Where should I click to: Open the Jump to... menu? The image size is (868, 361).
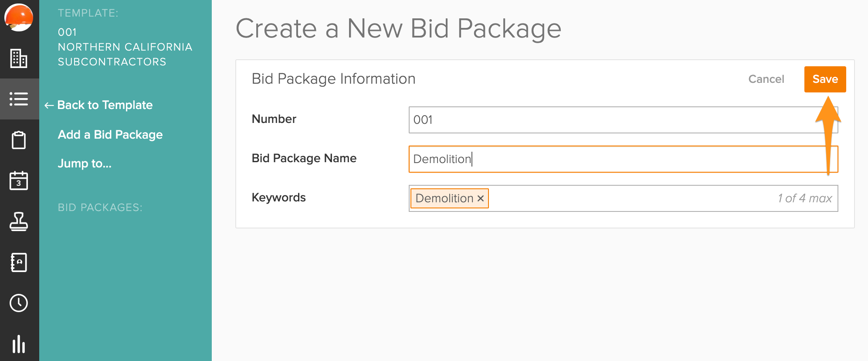(x=85, y=163)
